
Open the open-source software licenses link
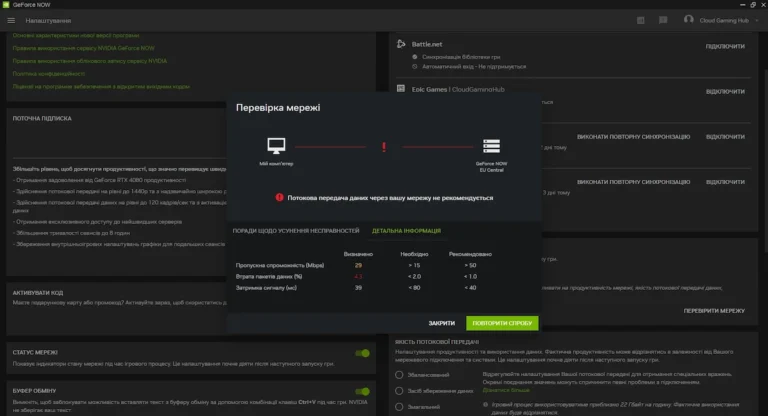tap(101, 86)
